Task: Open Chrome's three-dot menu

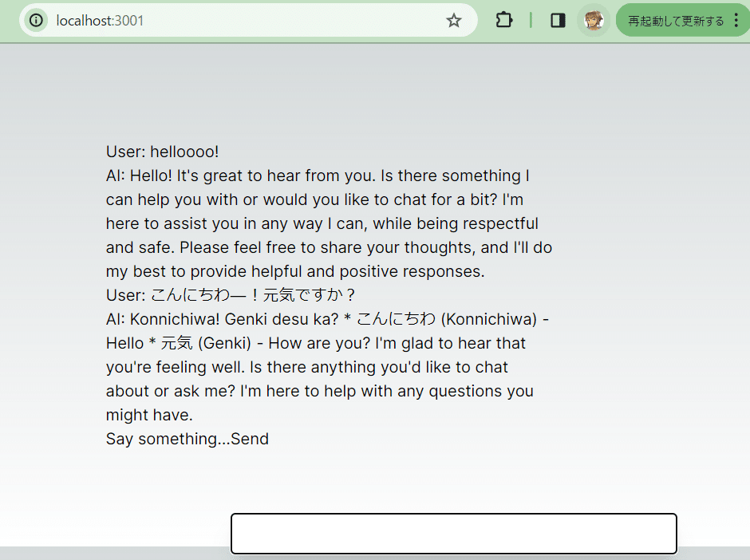Action: click(736, 20)
